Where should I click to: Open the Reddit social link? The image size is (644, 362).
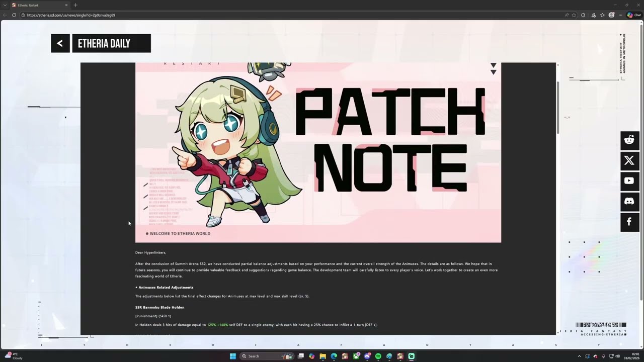tap(629, 140)
